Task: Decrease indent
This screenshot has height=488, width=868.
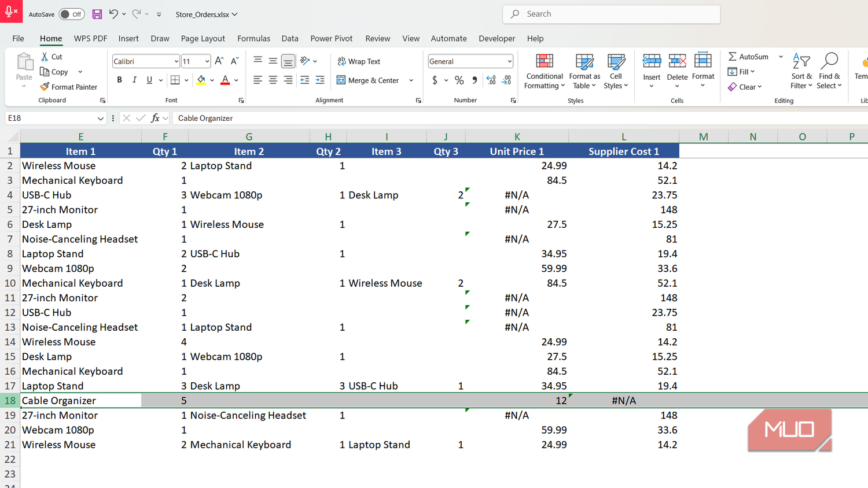Action: click(x=305, y=80)
